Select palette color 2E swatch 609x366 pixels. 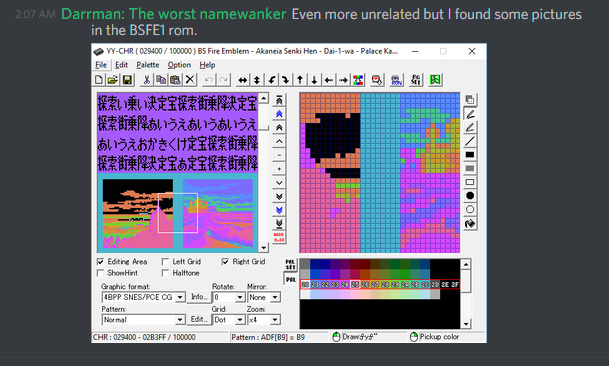click(x=445, y=284)
